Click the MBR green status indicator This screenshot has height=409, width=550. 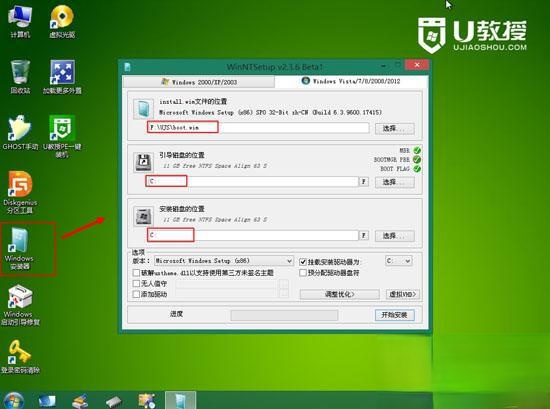(x=417, y=150)
